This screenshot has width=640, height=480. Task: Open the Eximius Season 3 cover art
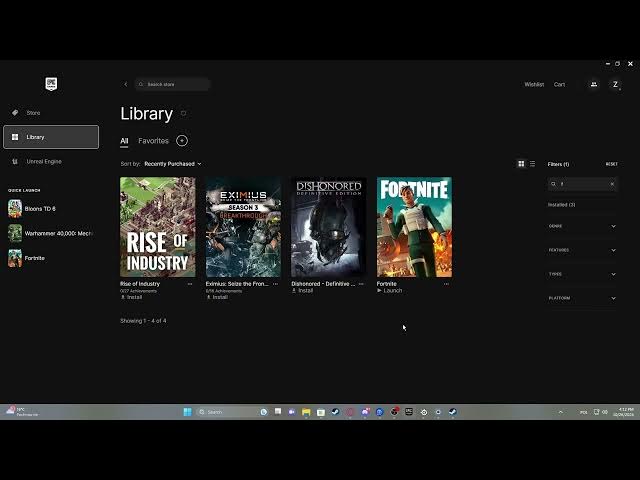pyautogui.click(x=243, y=227)
